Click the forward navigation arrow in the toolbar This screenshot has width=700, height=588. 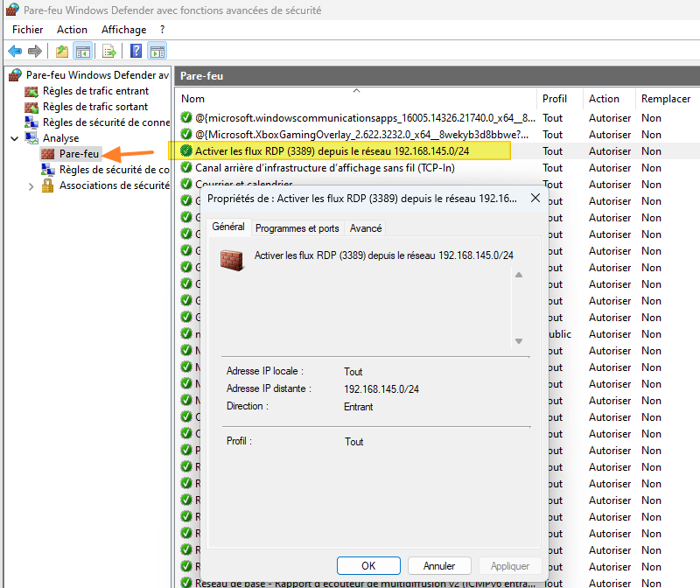pyautogui.click(x=35, y=51)
